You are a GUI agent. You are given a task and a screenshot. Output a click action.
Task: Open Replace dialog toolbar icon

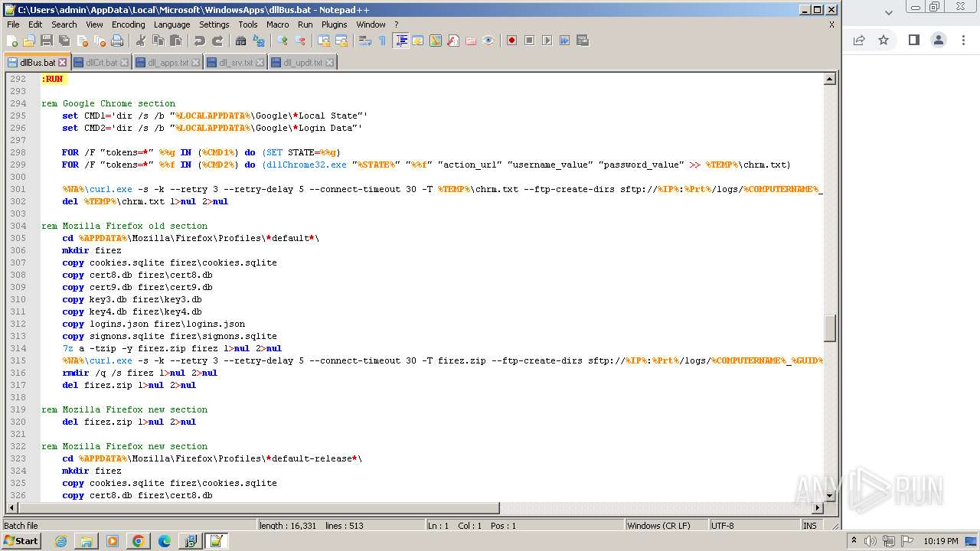pyautogui.click(x=259, y=41)
